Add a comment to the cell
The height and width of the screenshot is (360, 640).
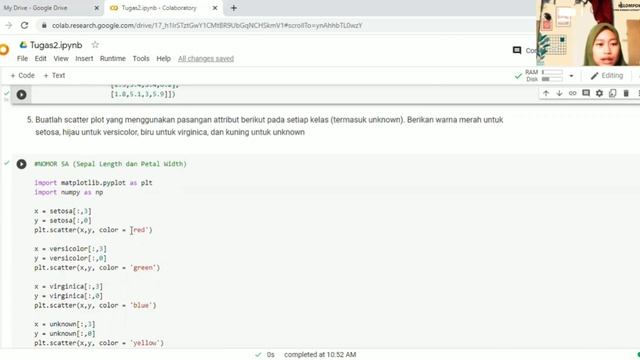586,93
